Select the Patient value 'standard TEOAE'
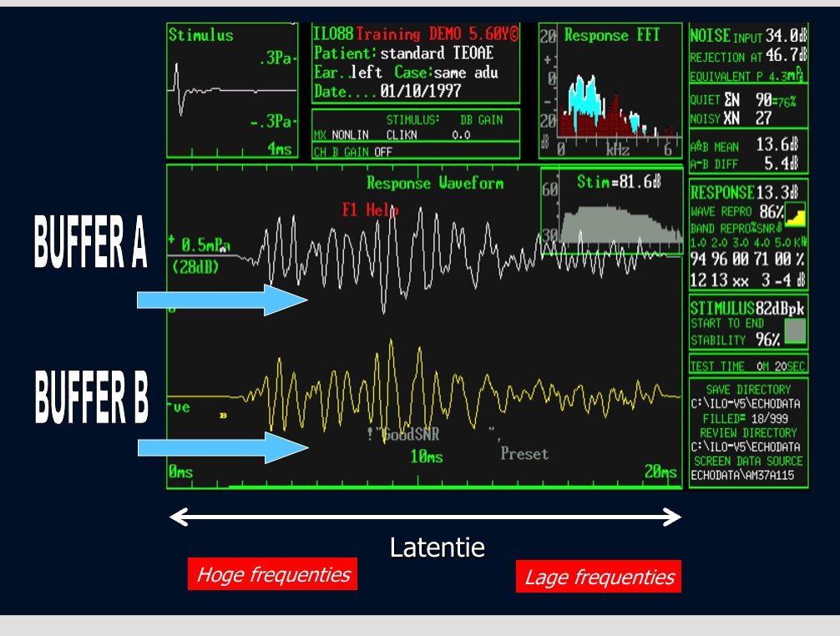Image resolution: width=840 pixels, height=636 pixels. [x=437, y=53]
